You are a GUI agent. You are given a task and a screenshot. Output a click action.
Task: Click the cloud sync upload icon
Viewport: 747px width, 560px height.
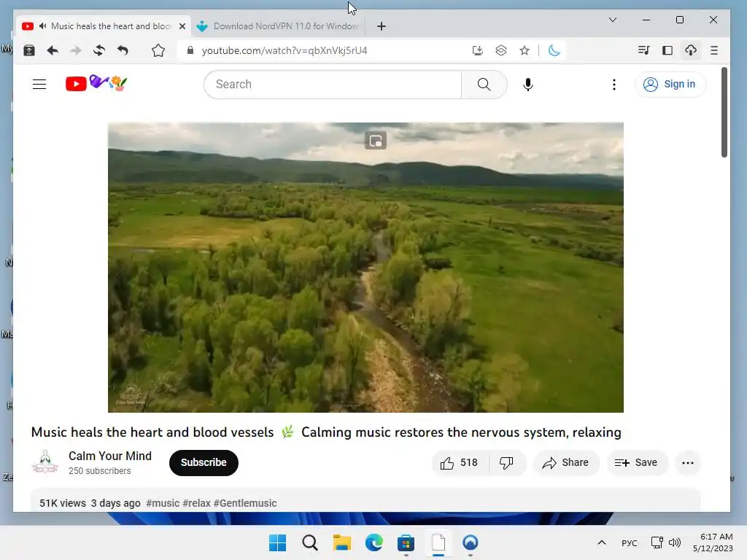coord(691,50)
